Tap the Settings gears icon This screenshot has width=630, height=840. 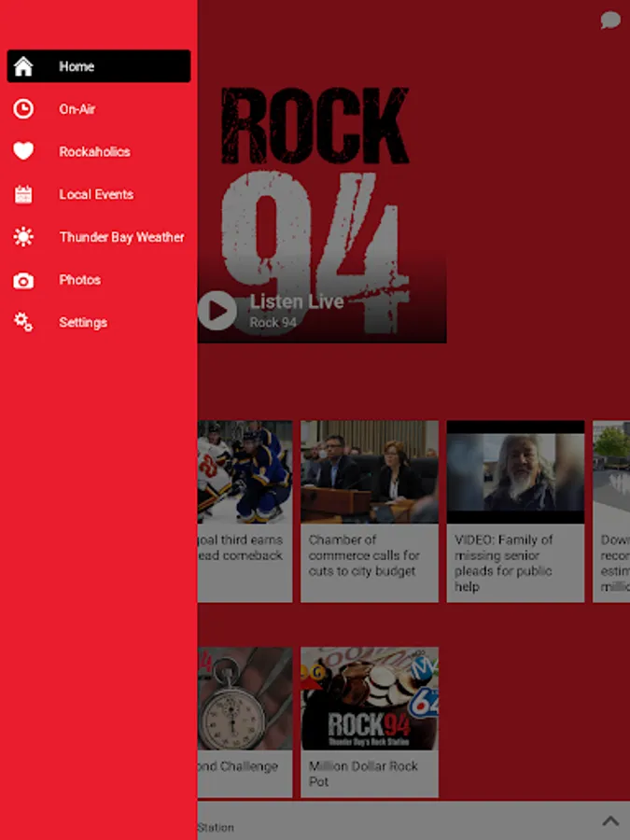pyautogui.click(x=23, y=322)
